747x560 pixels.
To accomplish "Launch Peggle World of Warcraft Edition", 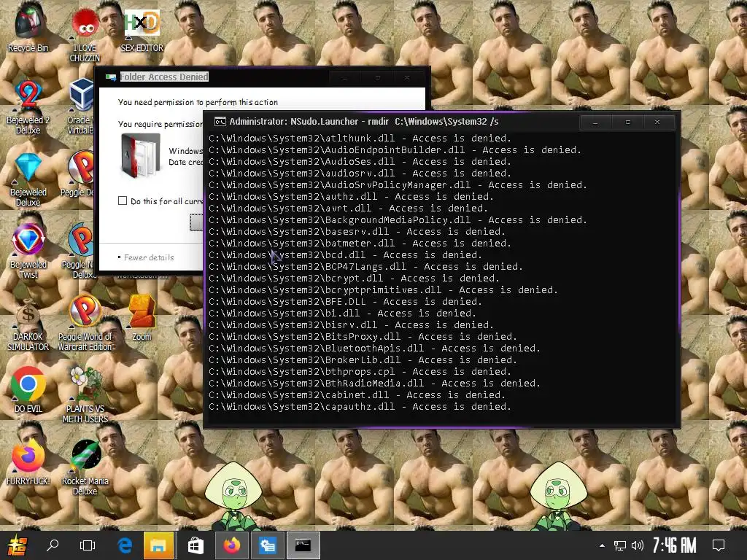I will [x=85, y=324].
